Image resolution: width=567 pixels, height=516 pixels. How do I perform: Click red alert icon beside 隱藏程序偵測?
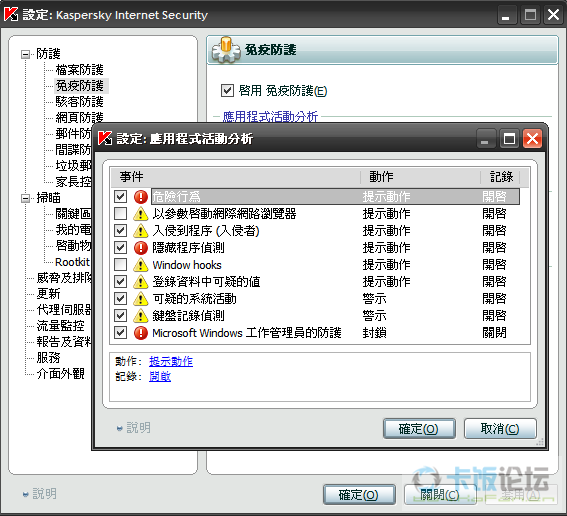[141, 248]
